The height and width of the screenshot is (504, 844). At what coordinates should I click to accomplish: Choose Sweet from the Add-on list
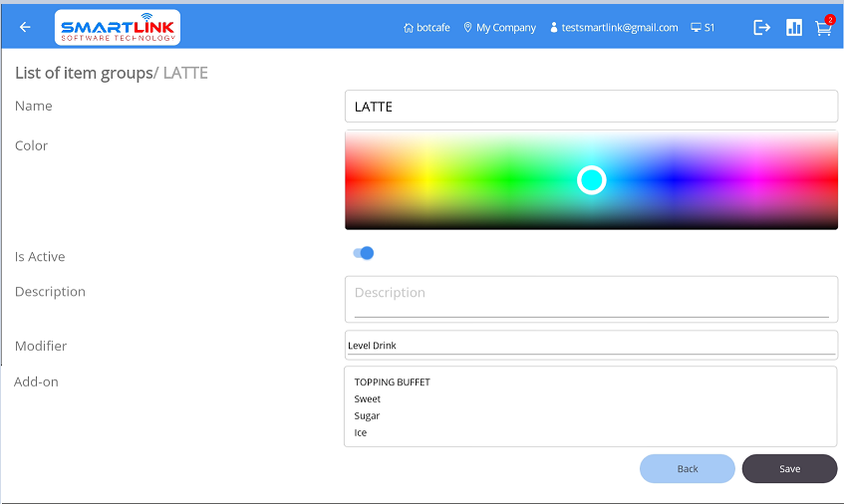click(x=368, y=399)
